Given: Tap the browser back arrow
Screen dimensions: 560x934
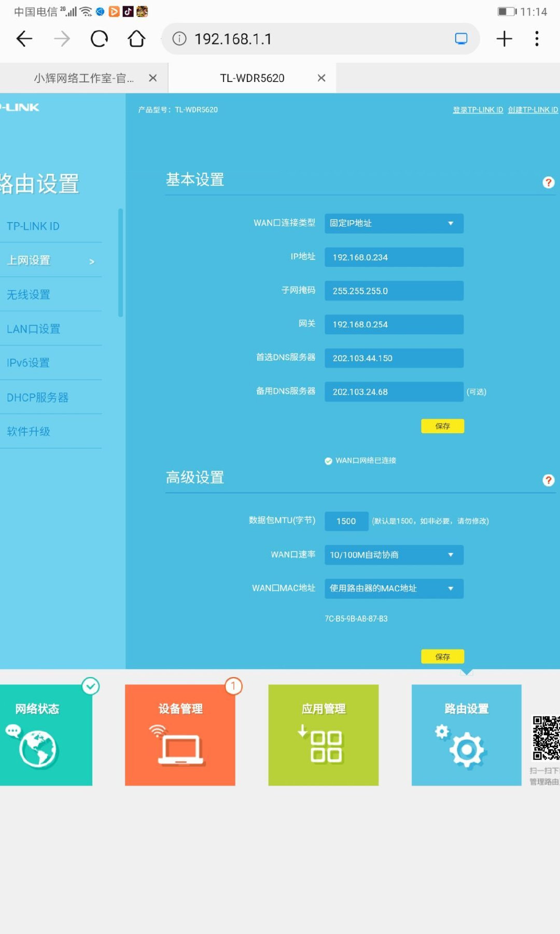Looking at the screenshot, I should click(x=24, y=39).
